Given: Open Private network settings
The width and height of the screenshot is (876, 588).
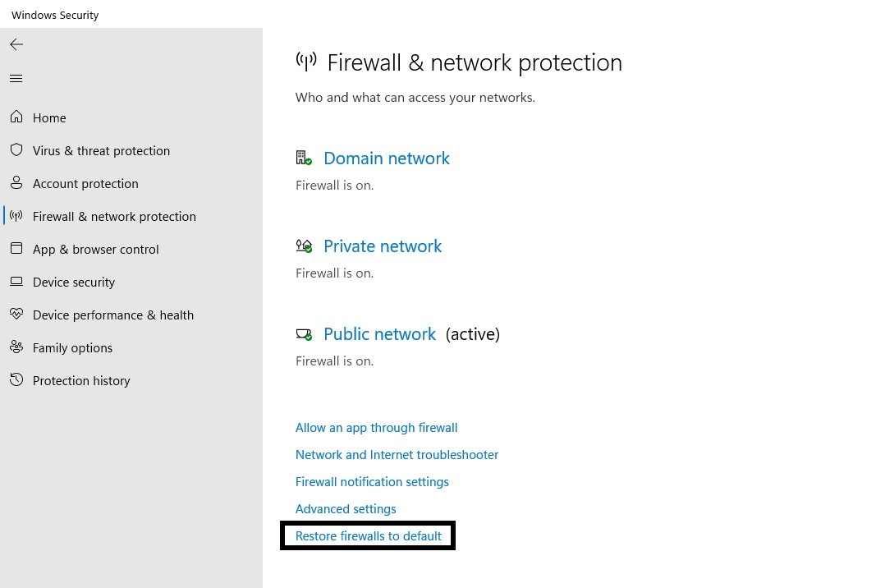Looking at the screenshot, I should click(x=382, y=246).
